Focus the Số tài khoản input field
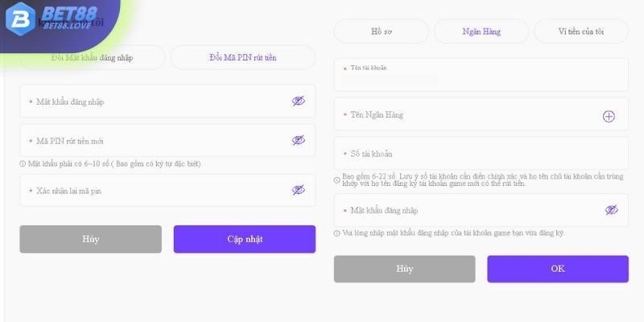The width and height of the screenshot is (644, 322). (481, 153)
